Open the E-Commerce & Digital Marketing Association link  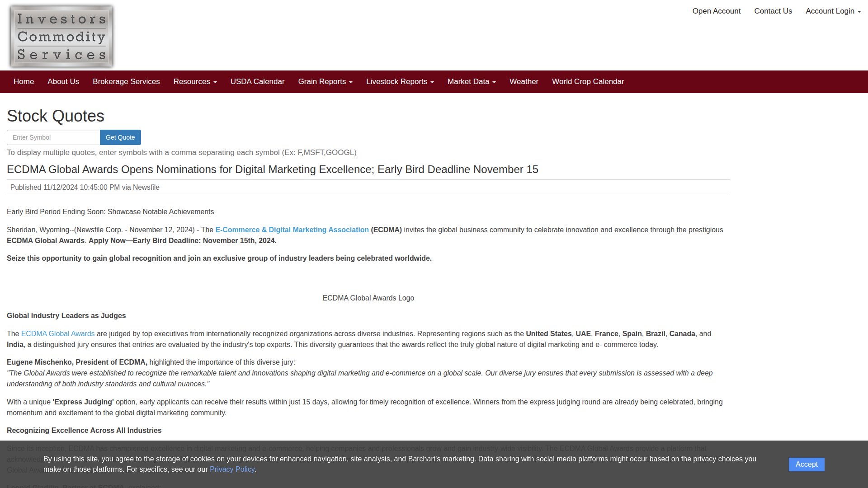(292, 230)
